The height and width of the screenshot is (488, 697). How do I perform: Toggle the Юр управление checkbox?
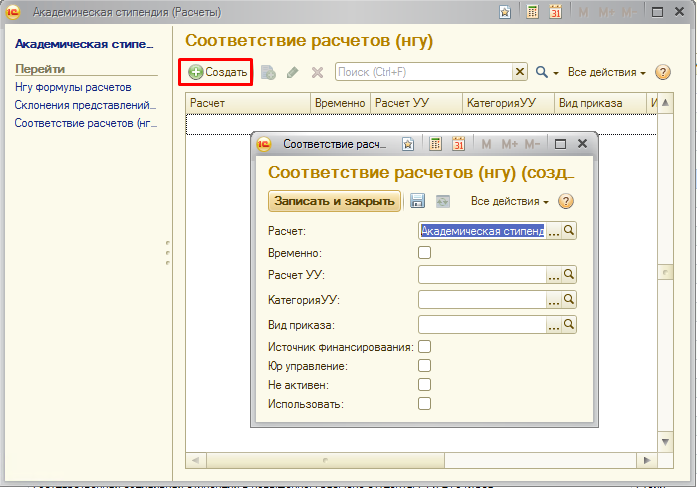(x=425, y=365)
